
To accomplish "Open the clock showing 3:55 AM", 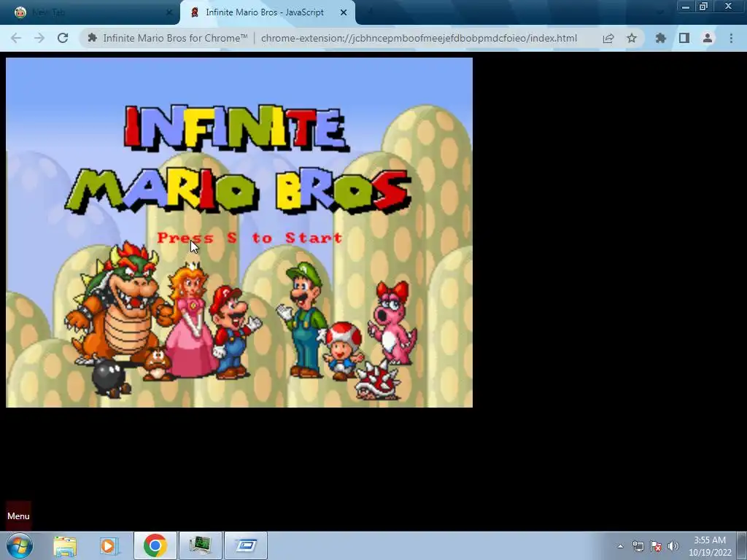I will (710, 545).
